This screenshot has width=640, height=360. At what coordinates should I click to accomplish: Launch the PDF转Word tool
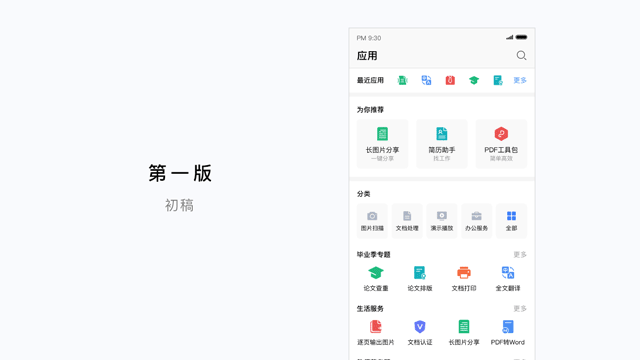click(x=508, y=333)
